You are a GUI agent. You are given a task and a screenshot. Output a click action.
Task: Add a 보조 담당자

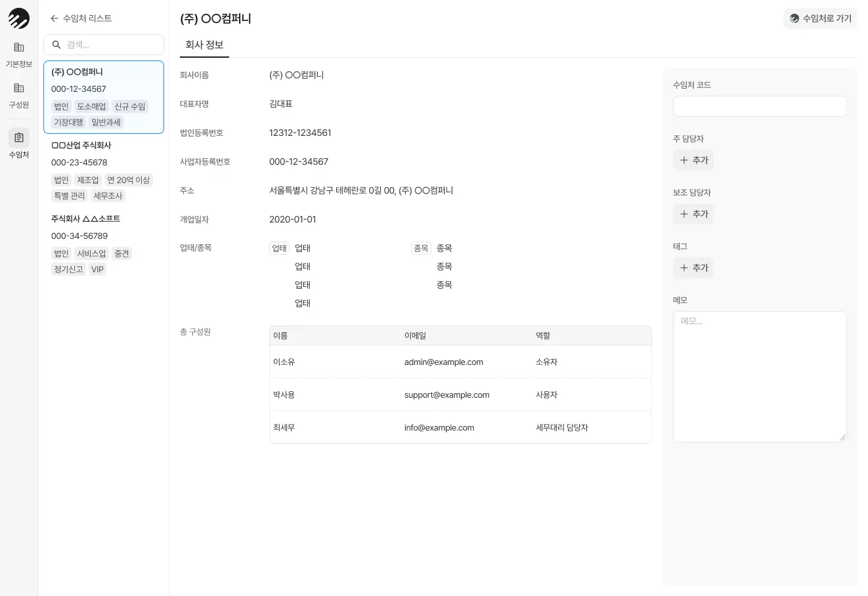coord(693,214)
